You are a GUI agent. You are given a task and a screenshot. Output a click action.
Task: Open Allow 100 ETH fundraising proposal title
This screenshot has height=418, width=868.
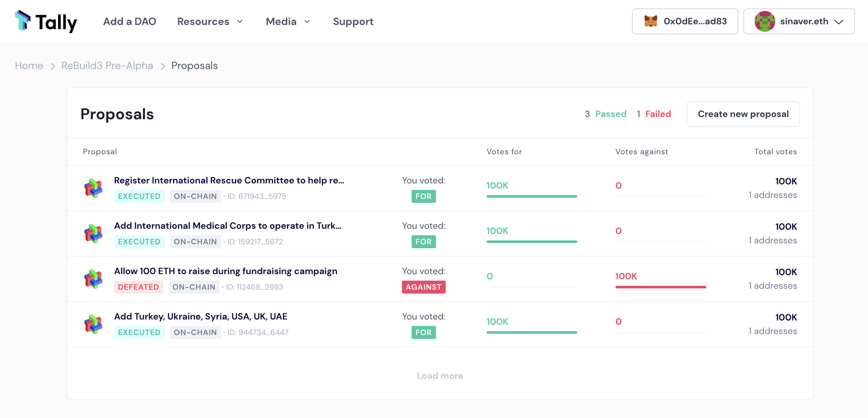pyautogui.click(x=225, y=271)
